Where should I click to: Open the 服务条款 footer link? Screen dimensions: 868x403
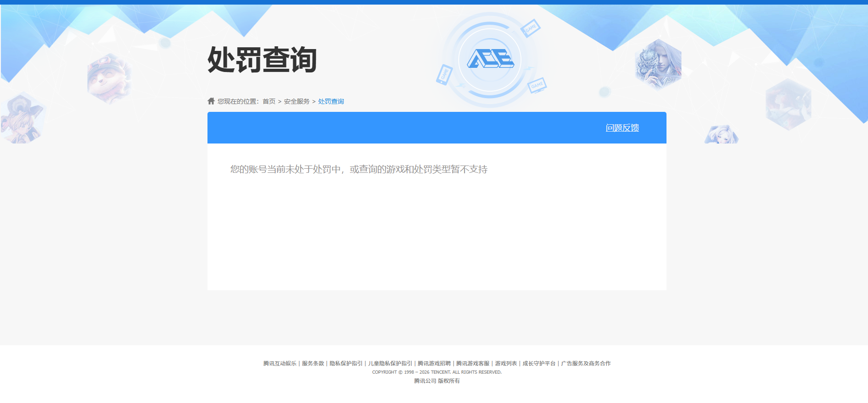[313, 364]
